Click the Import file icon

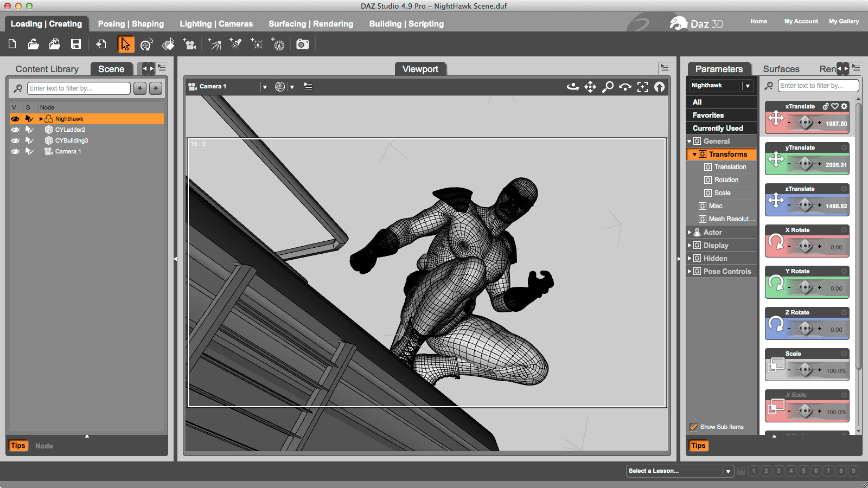[101, 44]
